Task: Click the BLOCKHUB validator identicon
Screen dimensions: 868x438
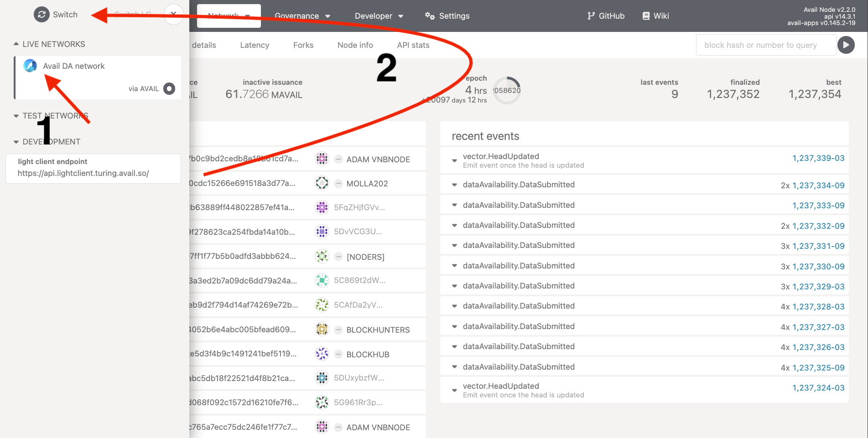Action: 322,354
